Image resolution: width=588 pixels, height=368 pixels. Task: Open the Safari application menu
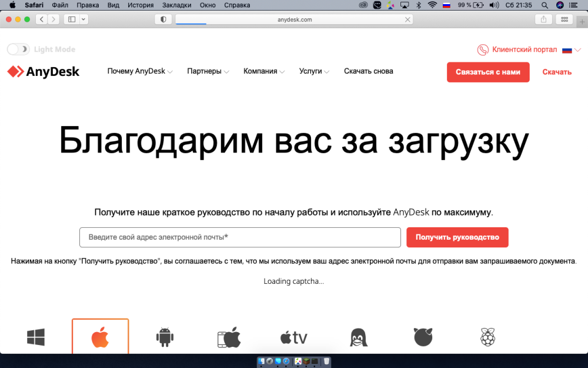click(x=34, y=5)
